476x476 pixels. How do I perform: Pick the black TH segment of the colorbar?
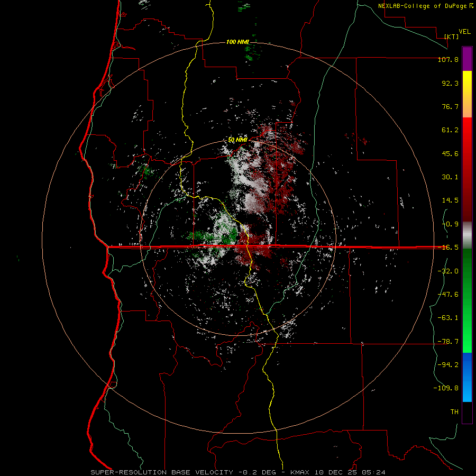click(467, 413)
